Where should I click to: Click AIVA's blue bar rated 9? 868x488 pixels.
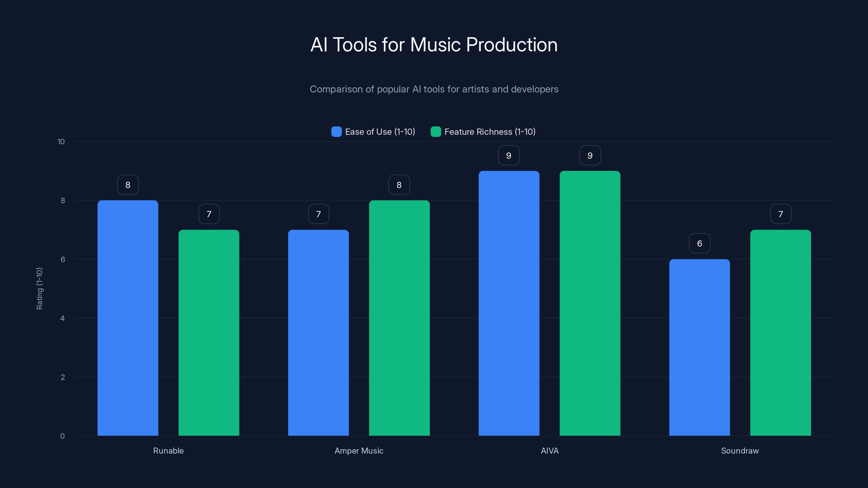pyautogui.click(x=509, y=303)
